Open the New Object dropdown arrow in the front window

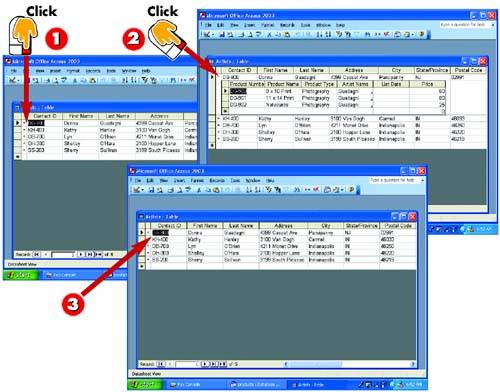tap(342, 190)
